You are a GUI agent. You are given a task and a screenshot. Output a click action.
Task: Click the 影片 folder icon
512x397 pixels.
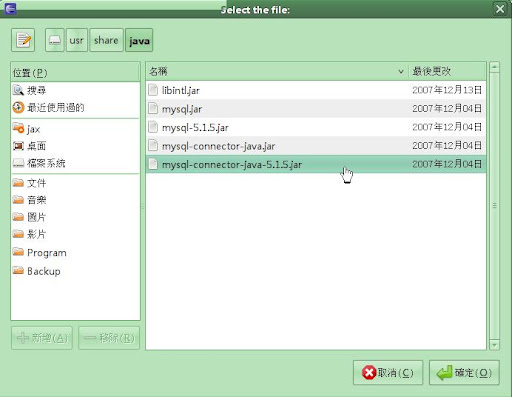pos(18,234)
